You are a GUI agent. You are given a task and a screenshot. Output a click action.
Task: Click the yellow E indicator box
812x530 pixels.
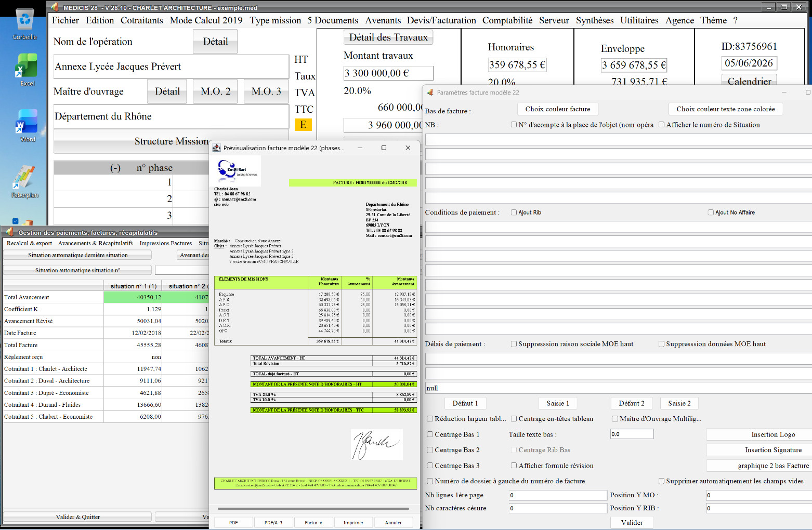click(x=303, y=125)
